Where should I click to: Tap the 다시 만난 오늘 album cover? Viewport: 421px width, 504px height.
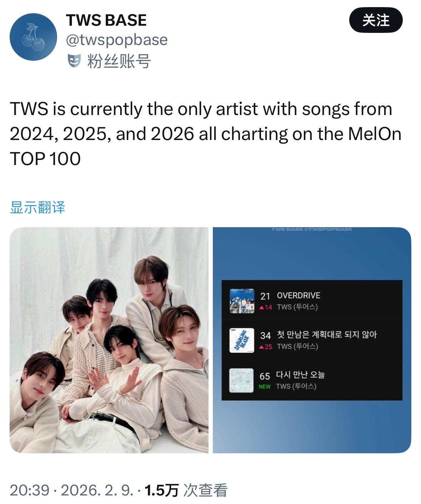point(241,380)
